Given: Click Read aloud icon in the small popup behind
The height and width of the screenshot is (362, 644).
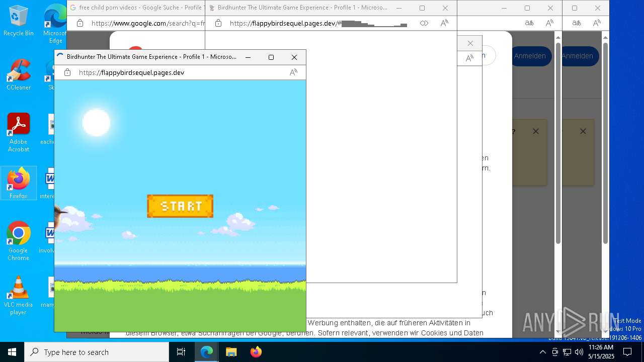Looking at the screenshot, I should pyautogui.click(x=469, y=58).
